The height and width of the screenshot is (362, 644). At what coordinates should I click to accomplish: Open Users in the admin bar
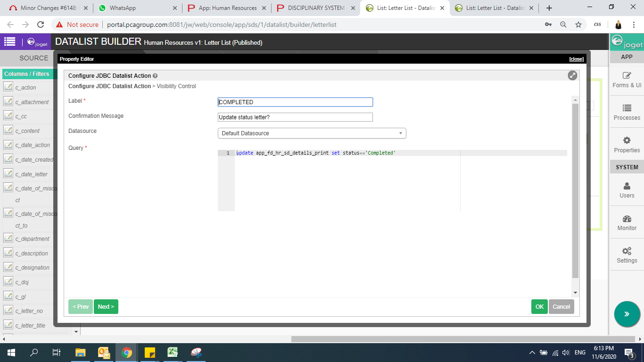627,190
